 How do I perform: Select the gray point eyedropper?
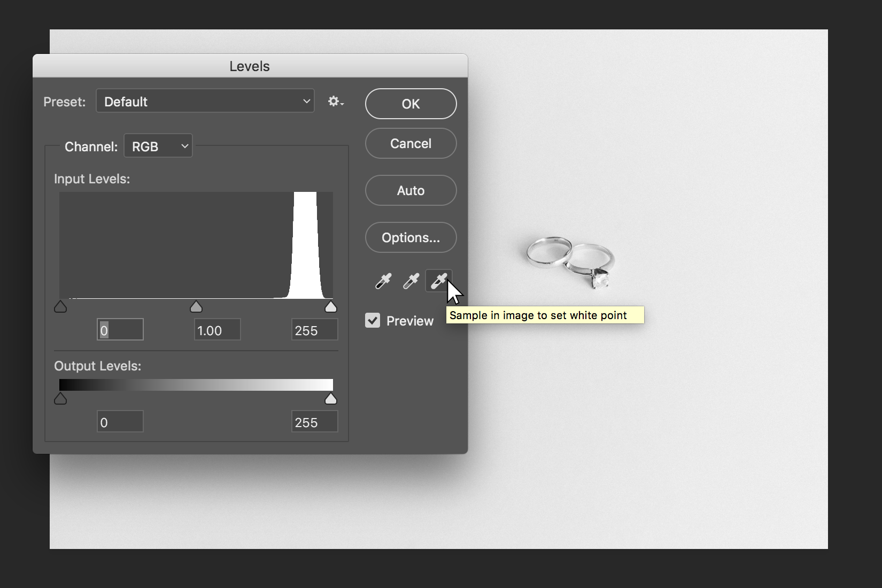click(411, 281)
